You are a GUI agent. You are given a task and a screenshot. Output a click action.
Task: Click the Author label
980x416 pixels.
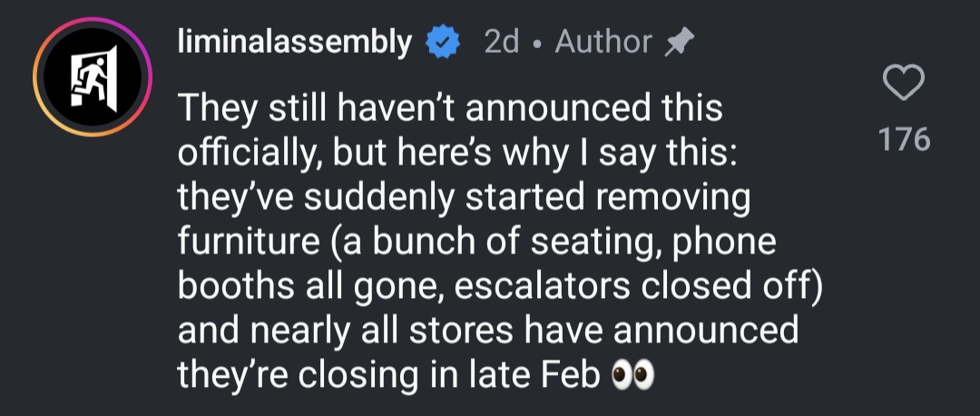point(603,42)
